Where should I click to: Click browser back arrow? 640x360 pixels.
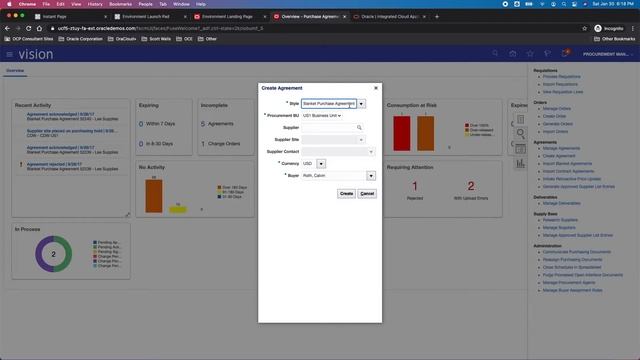pos(7,28)
